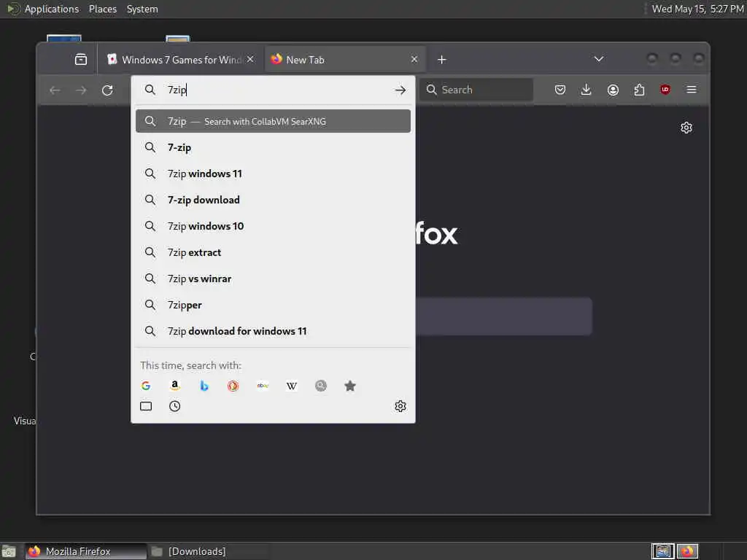Open the Downloads window from taskbar
The width and height of the screenshot is (747, 560).
(208, 551)
